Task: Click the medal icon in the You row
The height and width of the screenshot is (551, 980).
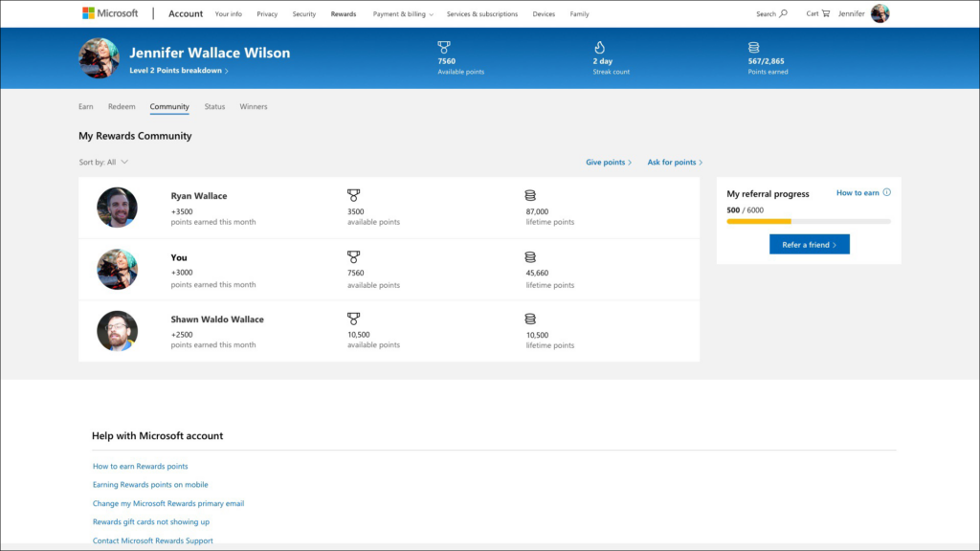Action: pos(354,256)
